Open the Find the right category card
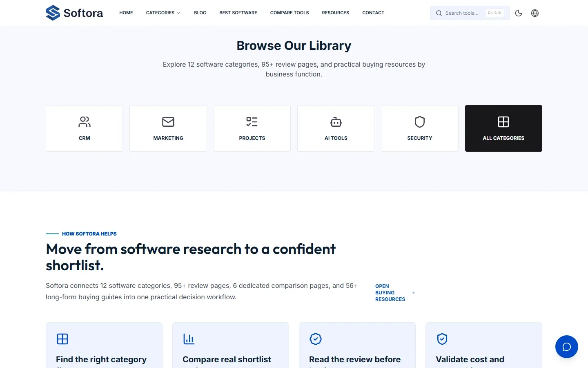The height and width of the screenshot is (368, 588). coord(104,346)
